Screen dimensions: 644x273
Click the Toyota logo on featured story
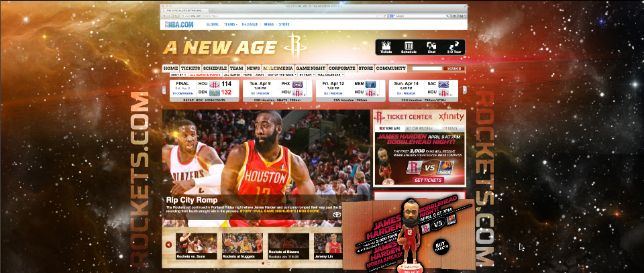pos(337,214)
